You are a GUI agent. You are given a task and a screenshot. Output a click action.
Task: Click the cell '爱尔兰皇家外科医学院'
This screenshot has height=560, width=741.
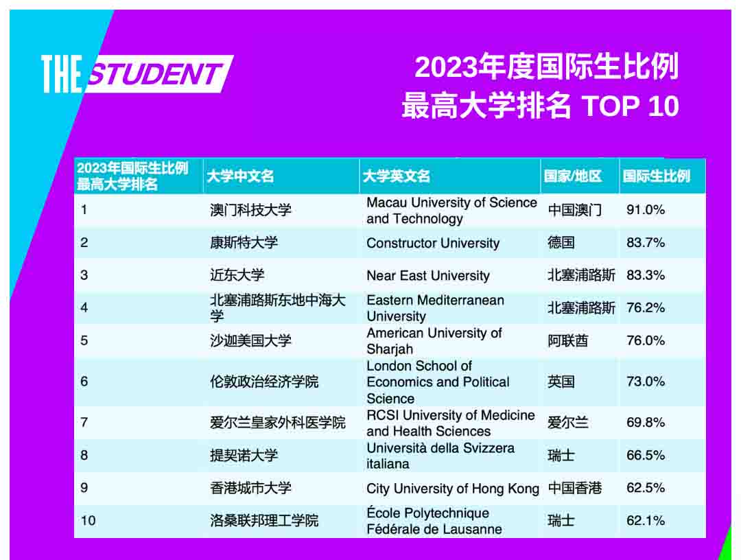(278, 423)
